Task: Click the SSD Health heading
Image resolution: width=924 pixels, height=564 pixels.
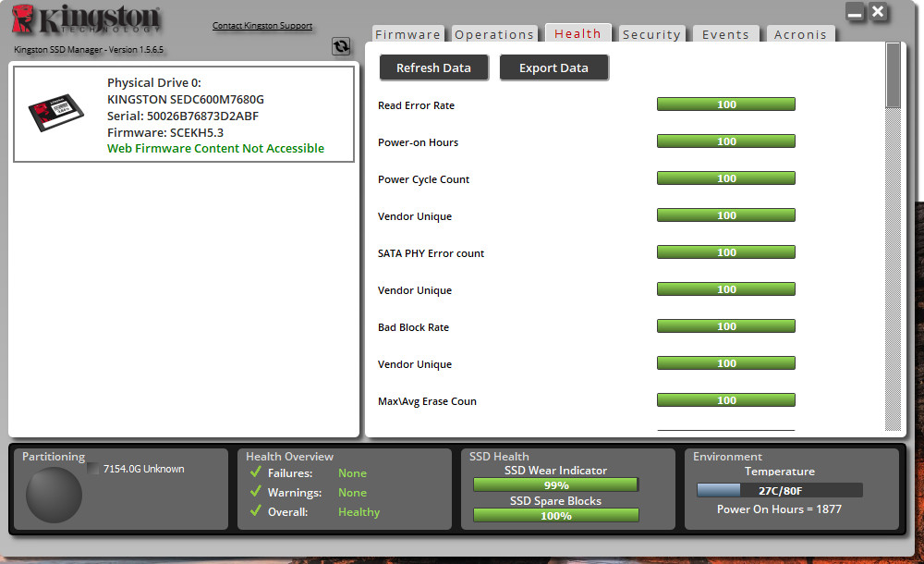Action: pyautogui.click(x=499, y=457)
